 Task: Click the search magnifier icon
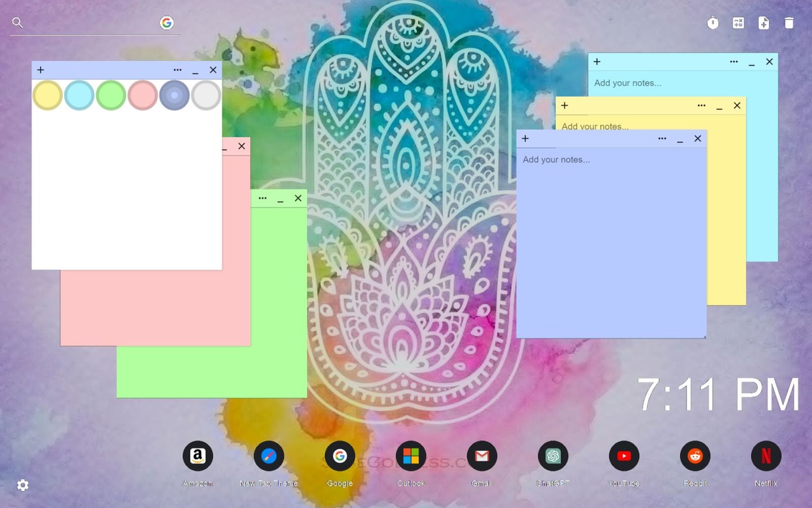pyautogui.click(x=18, y=23)
